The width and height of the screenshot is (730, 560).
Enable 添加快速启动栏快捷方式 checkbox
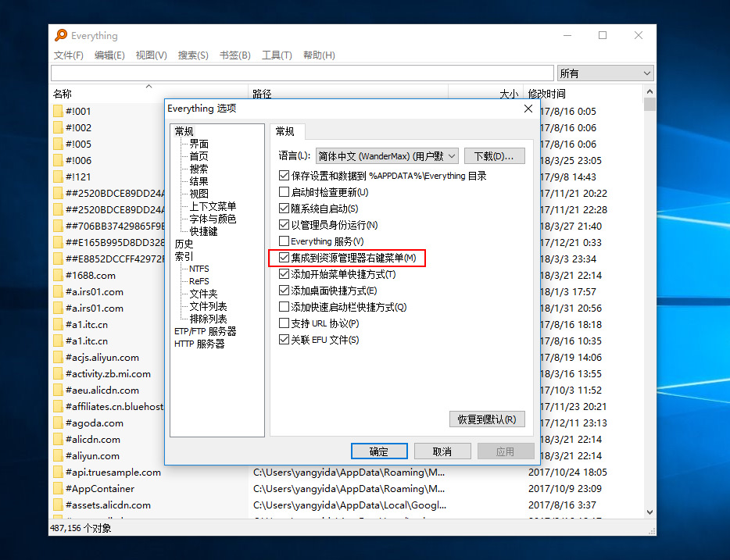pos(284,306)
